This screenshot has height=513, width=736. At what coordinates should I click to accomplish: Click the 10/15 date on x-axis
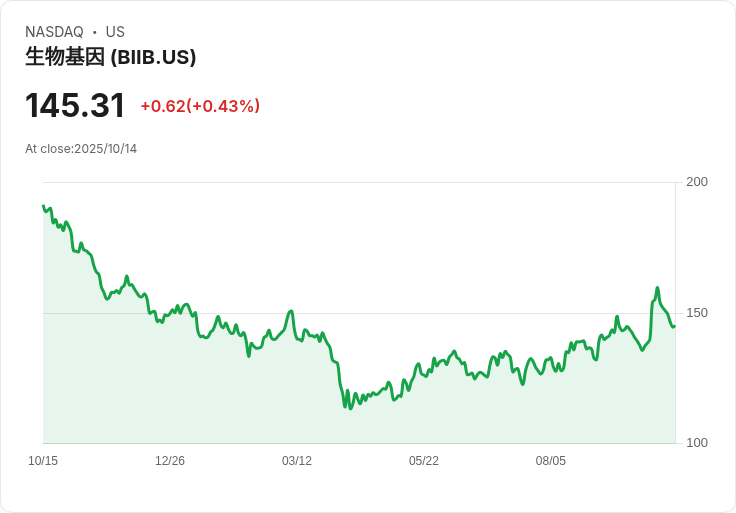(x=43, y=461)
